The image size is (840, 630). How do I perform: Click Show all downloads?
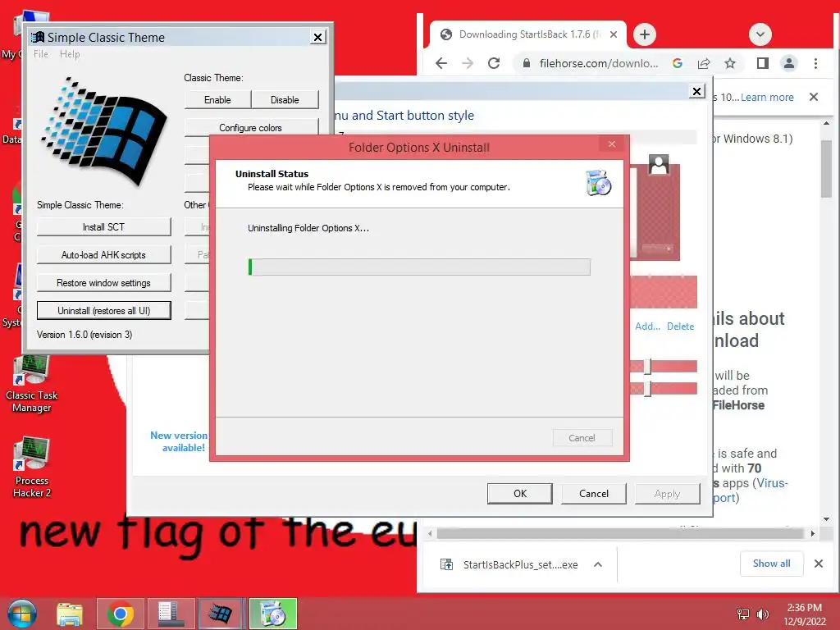(x=771, y=564)
